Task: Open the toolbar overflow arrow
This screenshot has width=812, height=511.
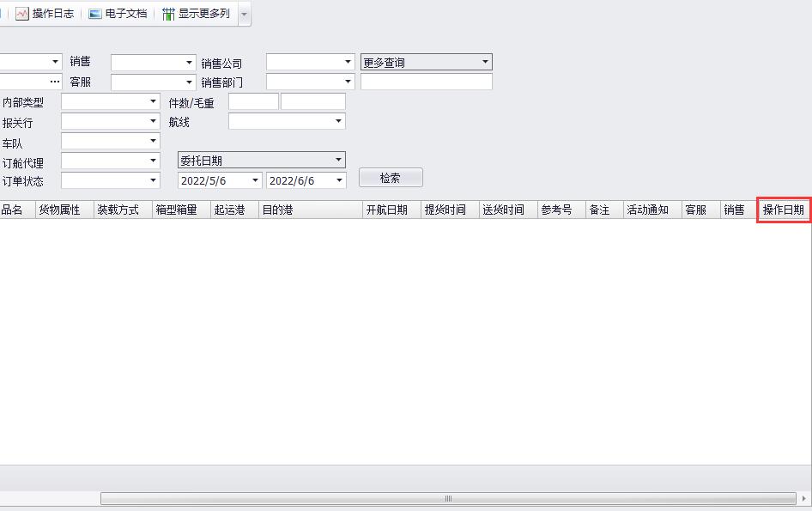Action: pyautogui.click(x=244, y=15)
